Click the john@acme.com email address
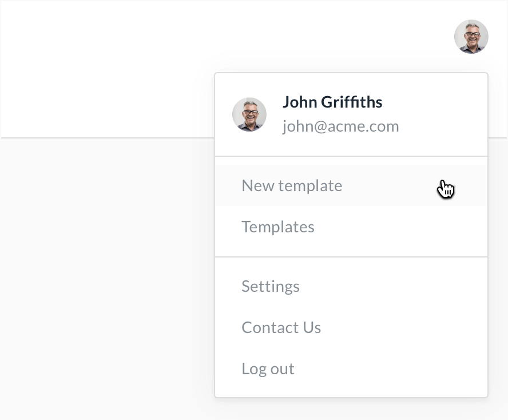 [x=340, y=126]
